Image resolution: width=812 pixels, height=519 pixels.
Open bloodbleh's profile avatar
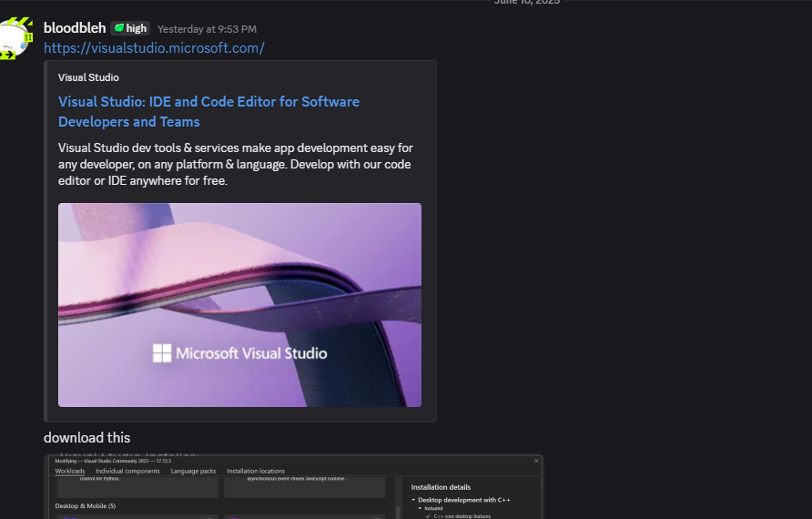pyautogui.click(x=15, y=39)
